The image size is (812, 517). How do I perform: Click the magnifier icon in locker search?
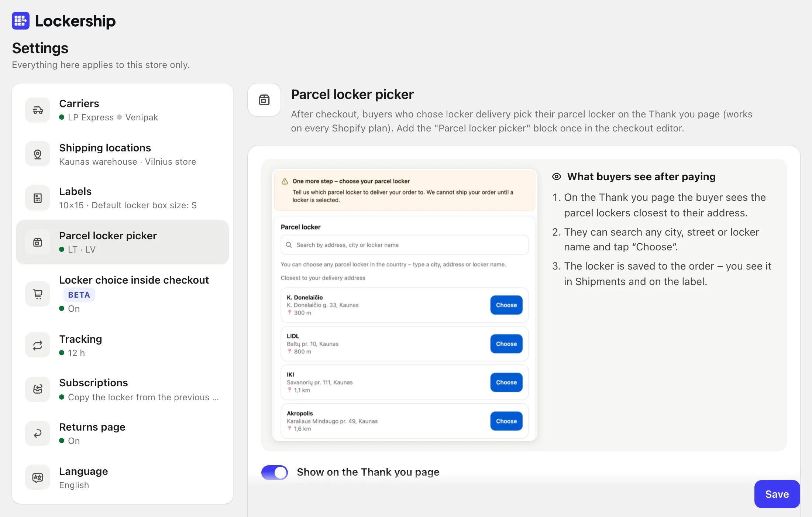[x=289, y=245]
